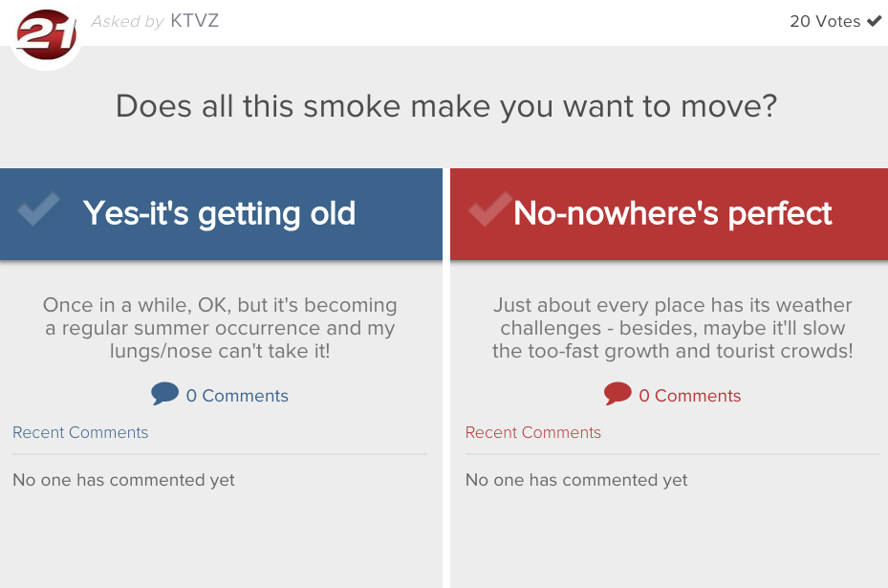Click the "Asked by" label
The width and height of the screenshot is (888, 588).
tap(127, 21)
